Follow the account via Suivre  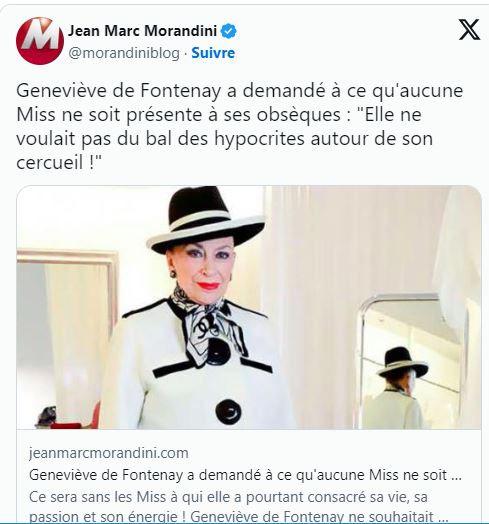(213, 53)
